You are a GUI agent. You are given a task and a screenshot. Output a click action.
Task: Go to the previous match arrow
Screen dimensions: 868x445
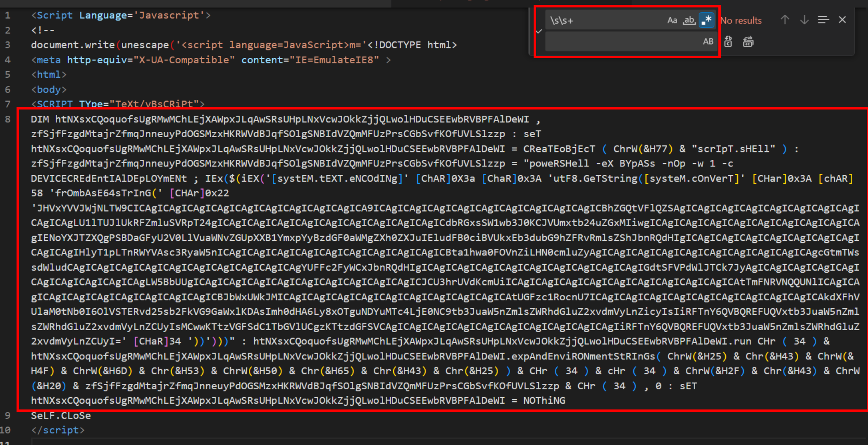point(785,20)
